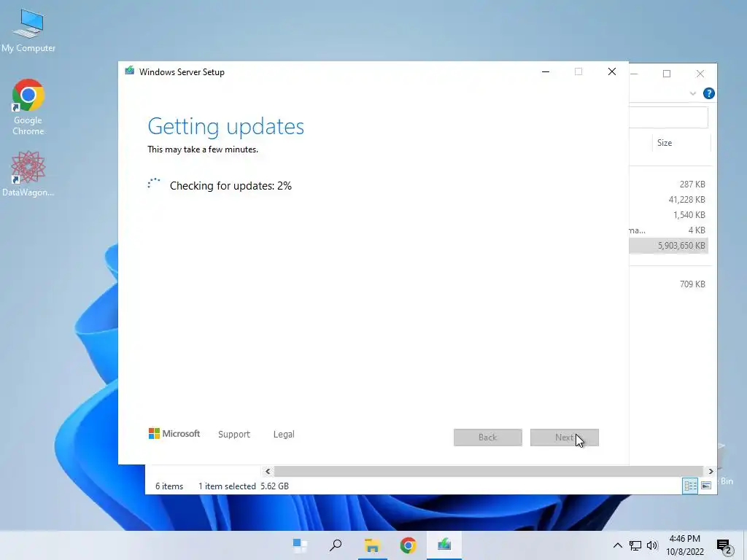Select the file sized 709 KB
747x560 pixels.
[x=669, y=284]
